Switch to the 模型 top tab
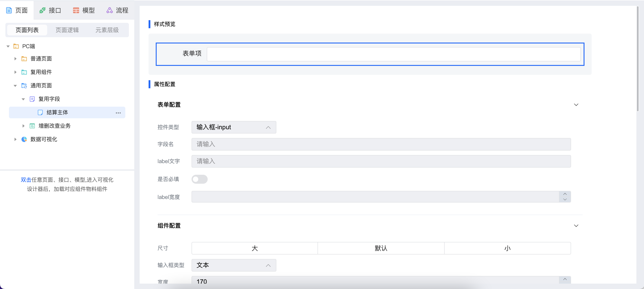Viewport: 644px width, 289px height. pyautogui.click(x=84, y=10)
